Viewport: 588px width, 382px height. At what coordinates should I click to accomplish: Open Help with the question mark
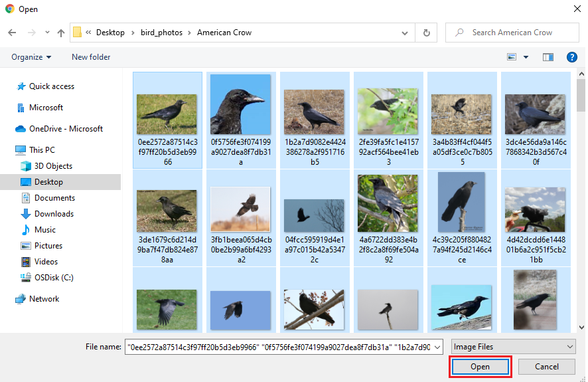click(x=571, y=57)
